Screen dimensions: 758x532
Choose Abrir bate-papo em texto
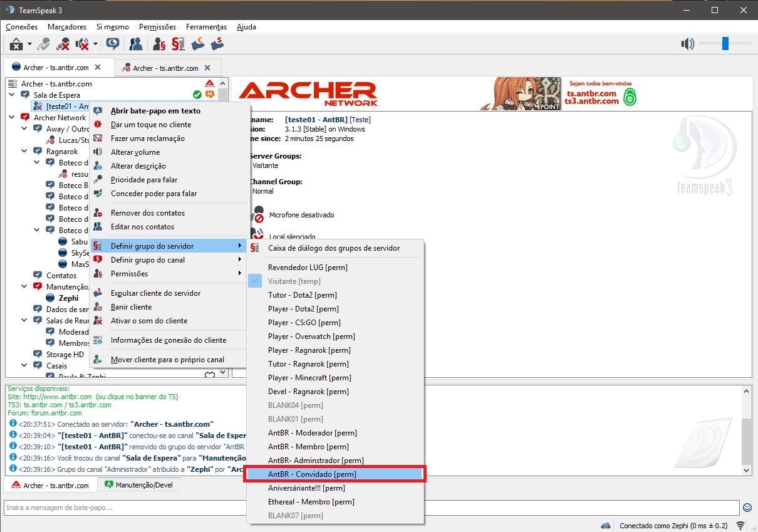coord(168,110)
